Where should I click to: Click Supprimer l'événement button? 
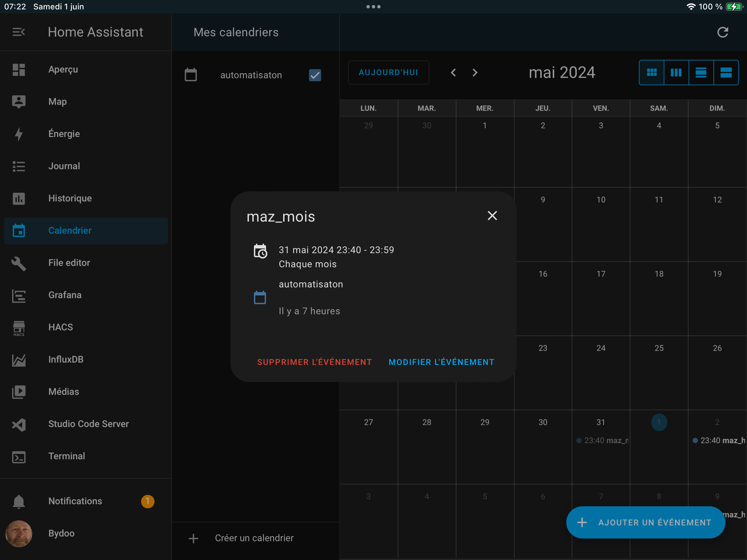point(314,362)
